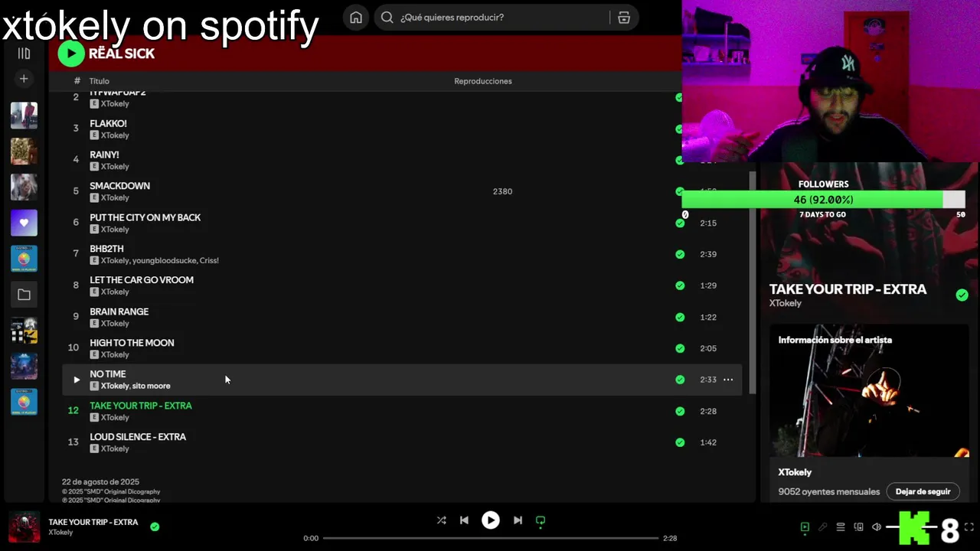980x551 pixels.
Task: Skip to the previous track
Action: (464, 520)
